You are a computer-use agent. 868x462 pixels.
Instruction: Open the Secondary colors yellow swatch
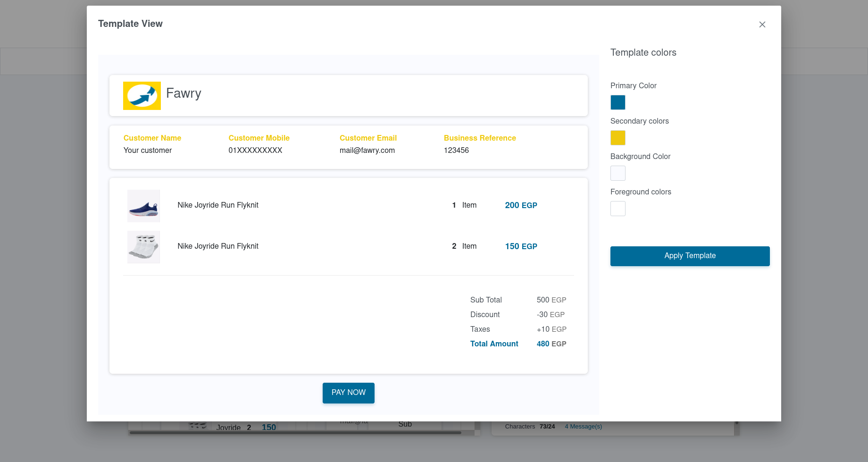tap(618, 138)
